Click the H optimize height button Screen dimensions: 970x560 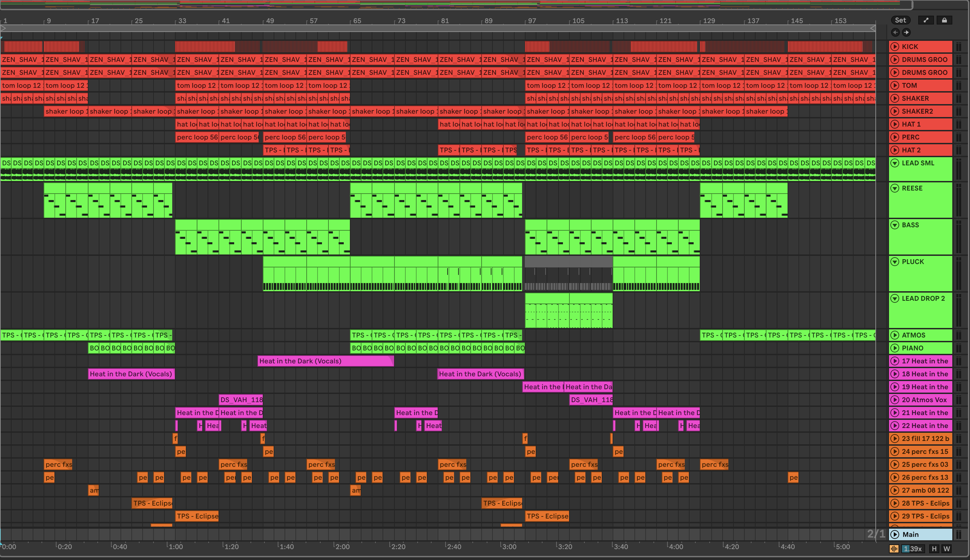pos(934,549)
